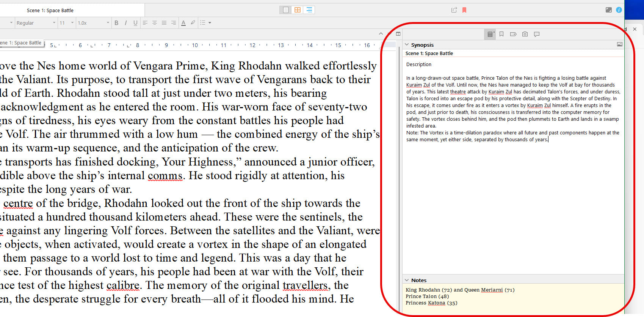This screenshot has height=317, width=644.
Task: Open the Snapshots camera tab
Action: [525, 34]
